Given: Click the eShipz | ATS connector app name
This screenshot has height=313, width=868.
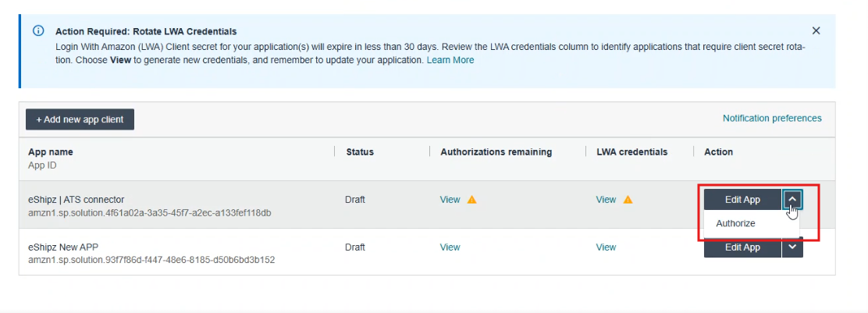Looking at the screenshot, I should (x=76, y=200).
